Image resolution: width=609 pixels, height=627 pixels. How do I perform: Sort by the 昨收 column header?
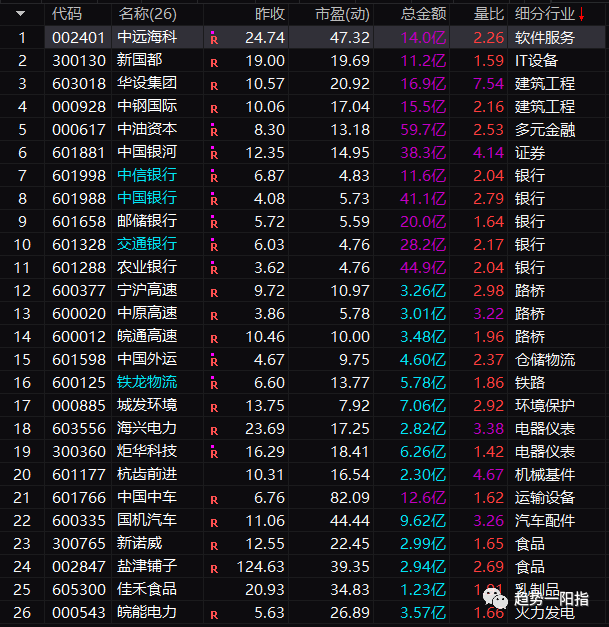270,14
